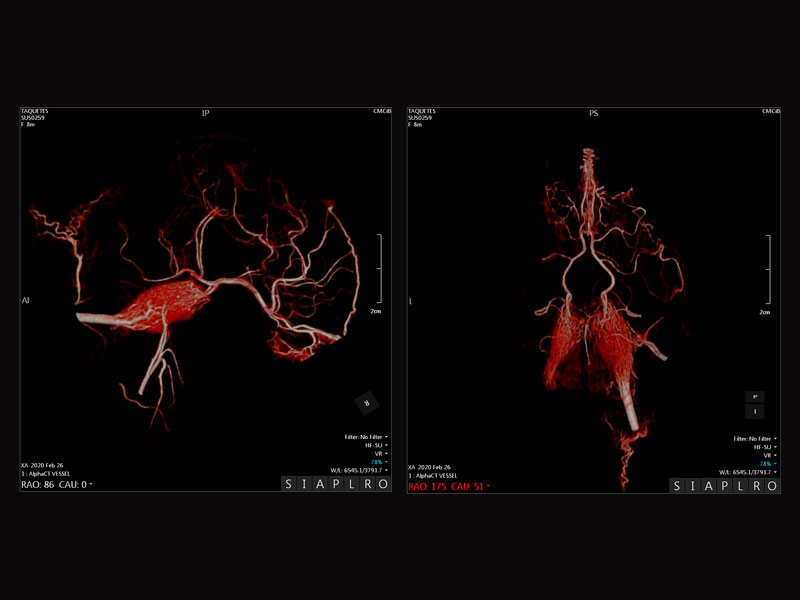Click the R orientation button in right viewport

(x=757, y=486)
